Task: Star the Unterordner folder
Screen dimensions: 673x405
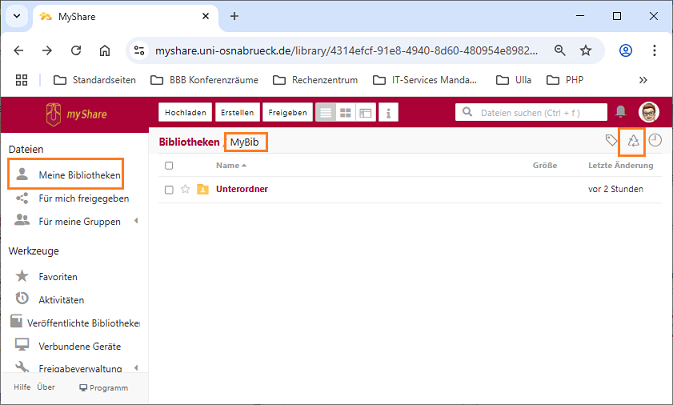Action: point(185,189)
